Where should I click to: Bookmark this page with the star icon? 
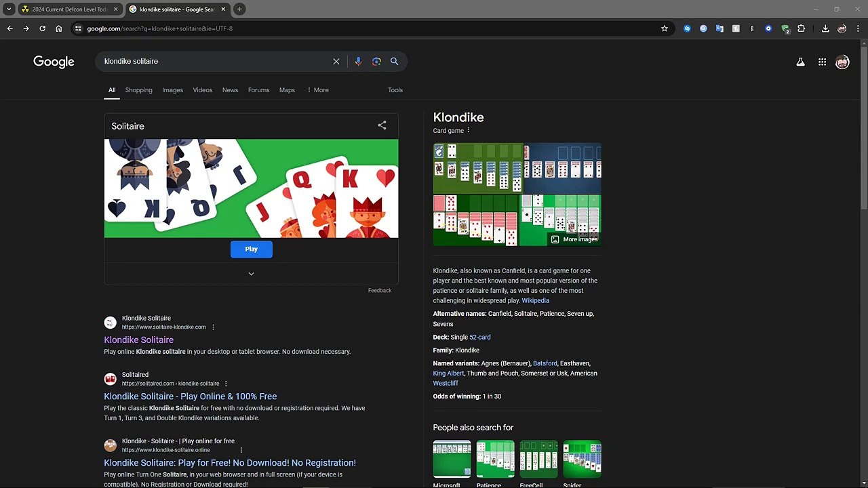point(665,28)
